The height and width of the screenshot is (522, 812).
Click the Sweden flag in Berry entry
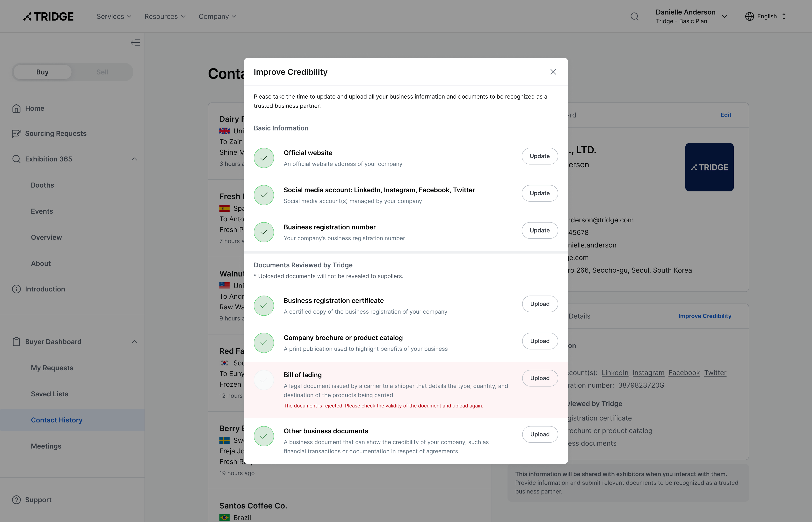[224, 440]
